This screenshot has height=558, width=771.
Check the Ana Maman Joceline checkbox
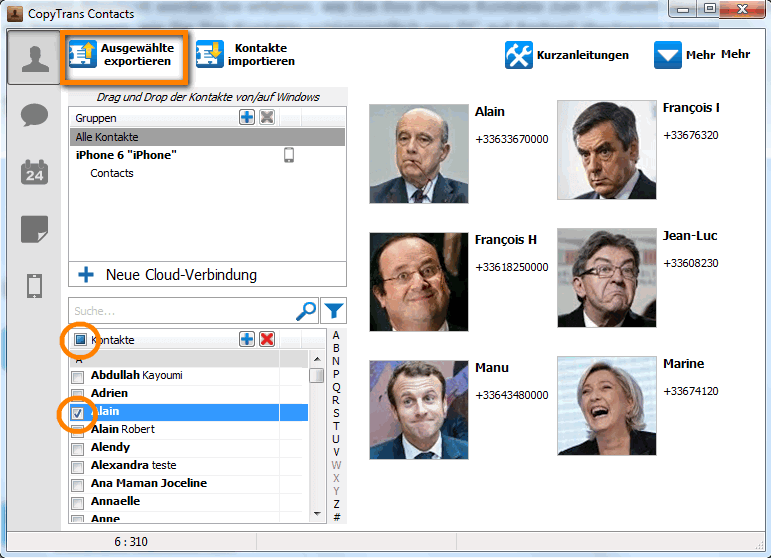(78, 485)
